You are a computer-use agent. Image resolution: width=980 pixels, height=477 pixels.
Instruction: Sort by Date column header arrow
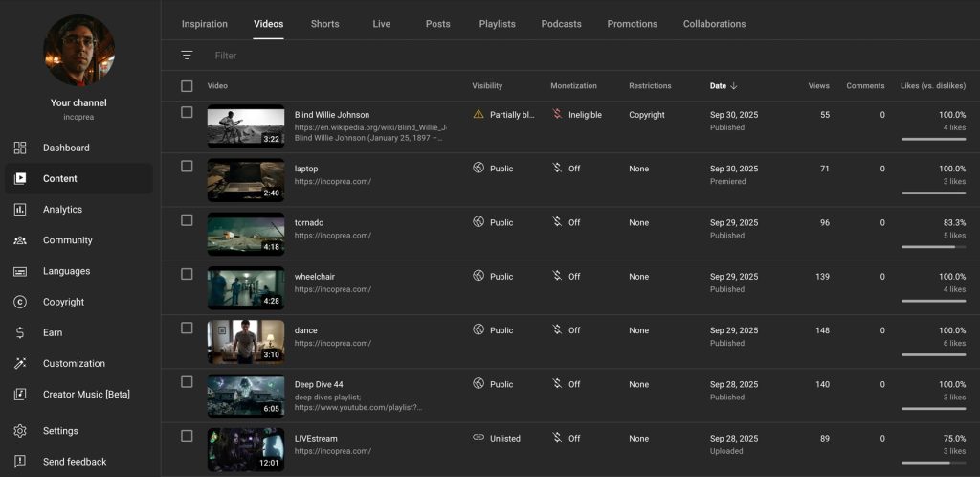click(733, 86)
